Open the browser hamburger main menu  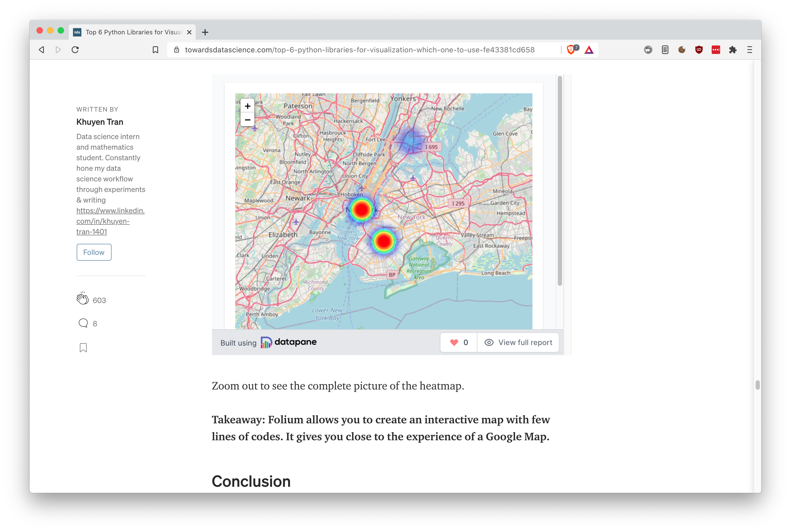(x=749, y=50)
